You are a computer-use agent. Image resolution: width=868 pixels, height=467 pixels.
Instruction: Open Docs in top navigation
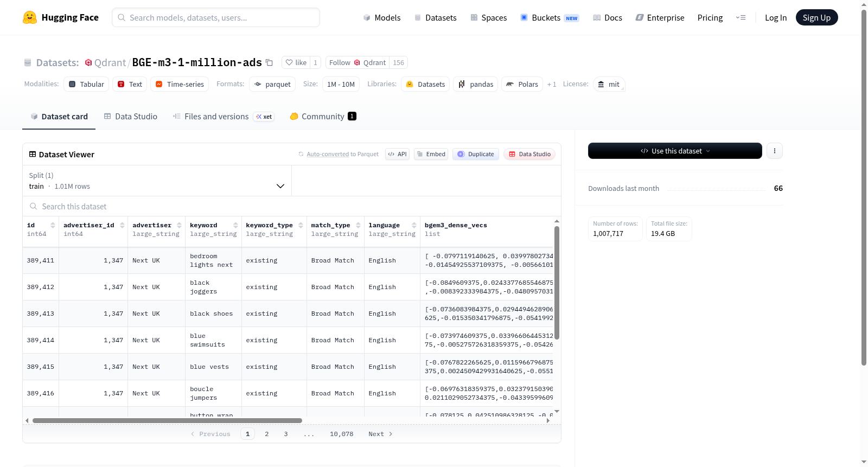coord(608,17)
